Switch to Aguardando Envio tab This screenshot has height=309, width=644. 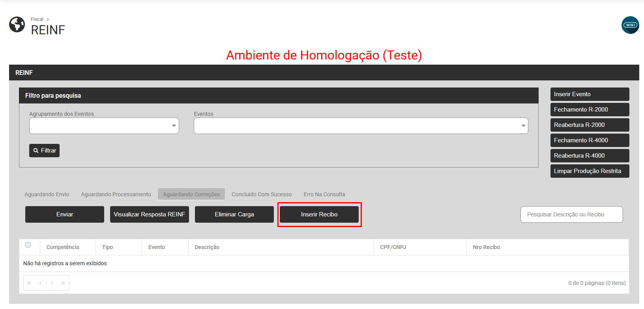coord(47,194)
